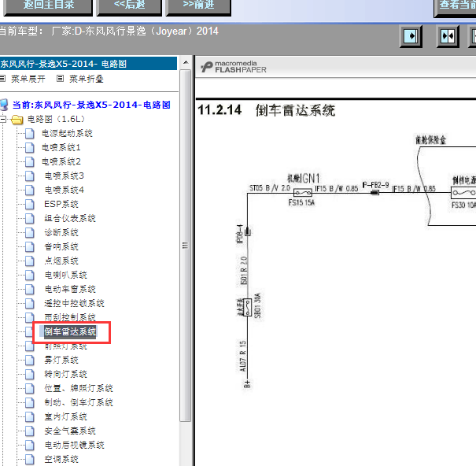
Task: Open 点烟系统 diagram
Action: tap(61, 261)
